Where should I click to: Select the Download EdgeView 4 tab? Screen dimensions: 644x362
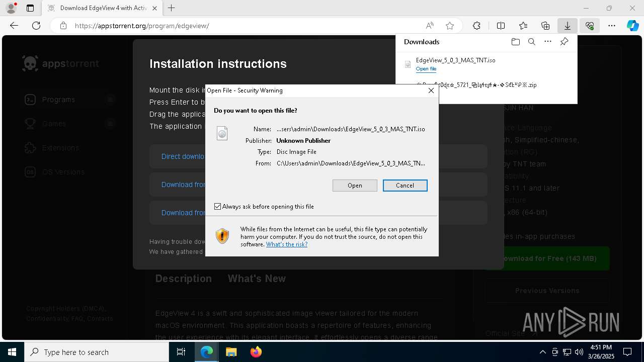coord(103,8)
